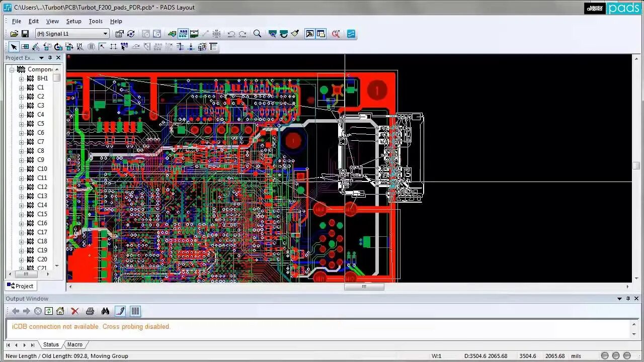Click the Open folder icon
This screenshot has height=362, width=644.
(14, 34)
